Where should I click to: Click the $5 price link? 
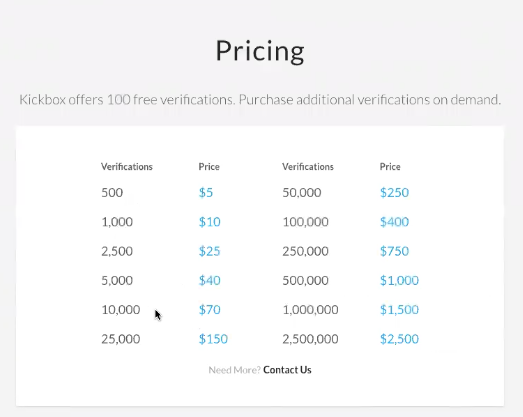206,192
